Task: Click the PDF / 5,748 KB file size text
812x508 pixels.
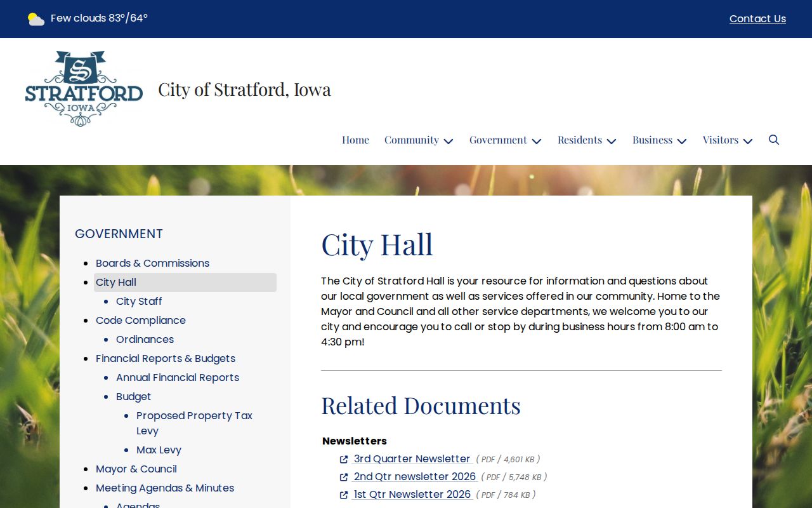Action: point(514,477)
